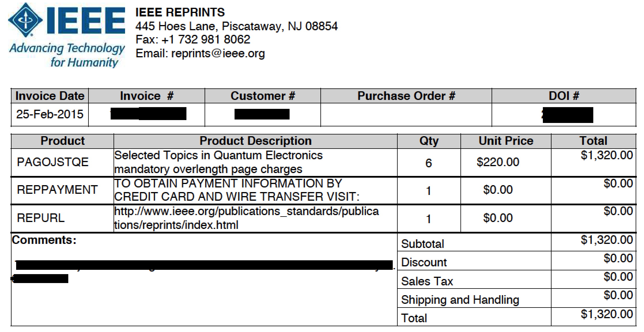Select the Invoice Date column header
644x332 pixels.
[50, 96]
